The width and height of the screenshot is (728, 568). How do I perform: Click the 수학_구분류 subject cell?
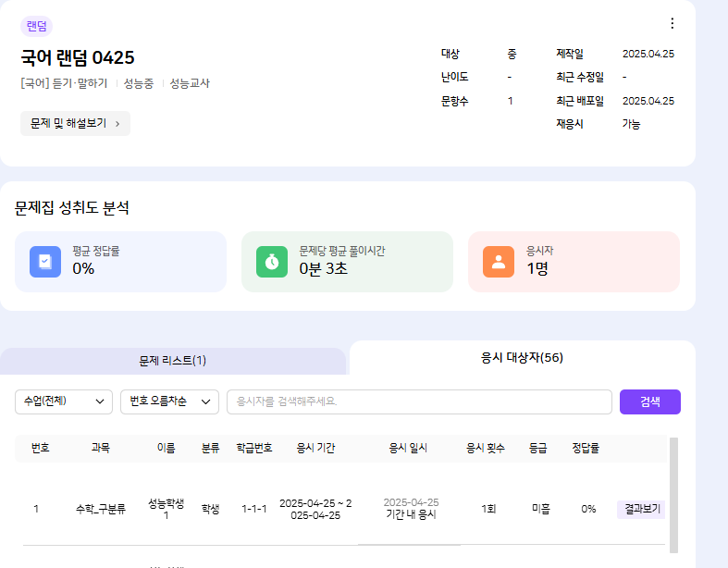pos(101,509)
